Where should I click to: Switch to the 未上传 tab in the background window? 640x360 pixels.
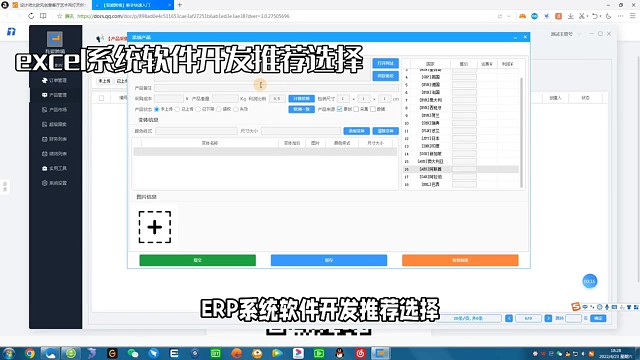coord(104,81)
